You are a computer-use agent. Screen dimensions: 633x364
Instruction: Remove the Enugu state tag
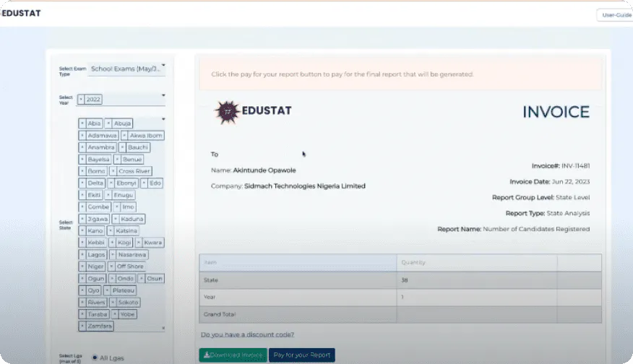coord(108,195)
